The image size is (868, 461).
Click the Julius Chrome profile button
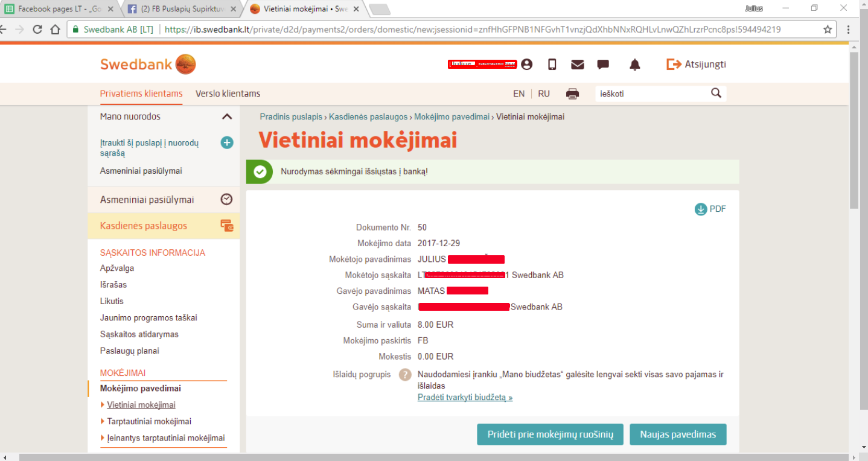[754, 8]
